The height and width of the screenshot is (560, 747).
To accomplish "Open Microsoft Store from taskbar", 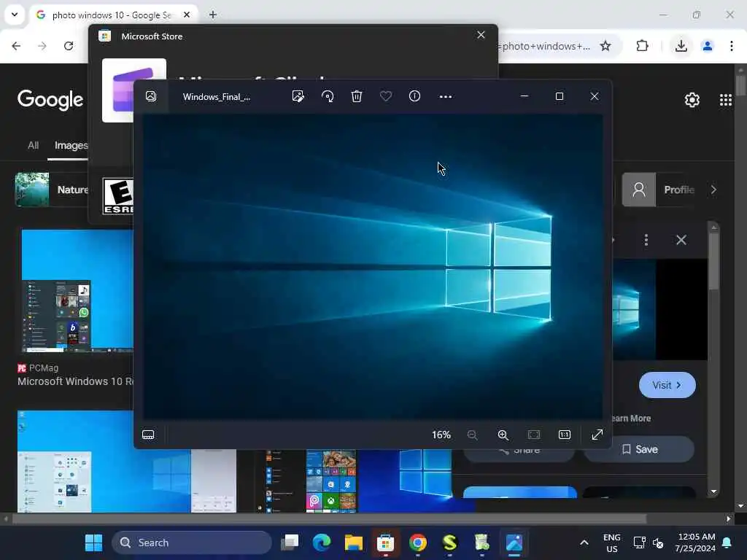I will (x=385, y=542).
